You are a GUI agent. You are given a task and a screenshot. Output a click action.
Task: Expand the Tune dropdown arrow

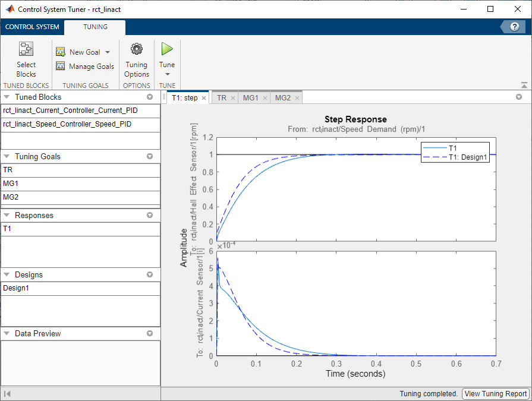pos(167,74)
